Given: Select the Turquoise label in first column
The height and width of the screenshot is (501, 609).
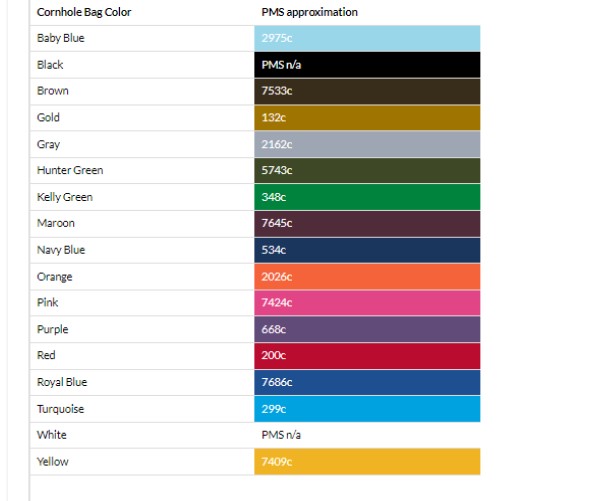Looking at the screenshot, I should (61, 409).
